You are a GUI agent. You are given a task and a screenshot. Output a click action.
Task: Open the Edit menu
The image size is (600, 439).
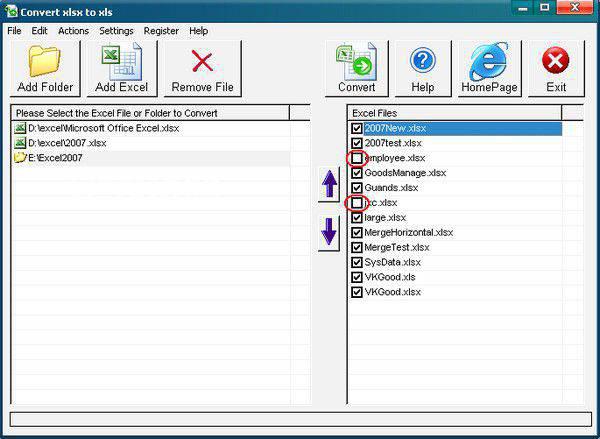tap(39, 31)
